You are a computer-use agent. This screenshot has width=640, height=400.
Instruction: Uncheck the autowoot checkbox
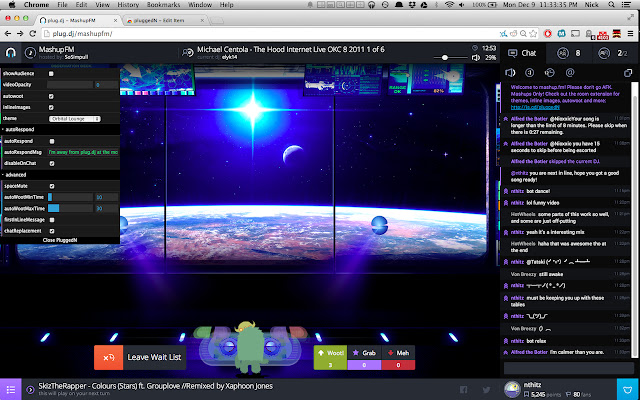point(52,96)
